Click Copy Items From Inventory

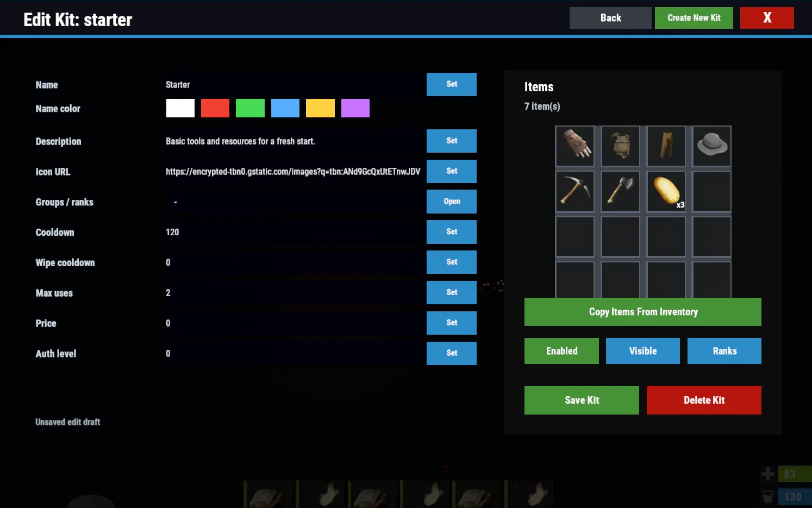(x=643, y=312)
